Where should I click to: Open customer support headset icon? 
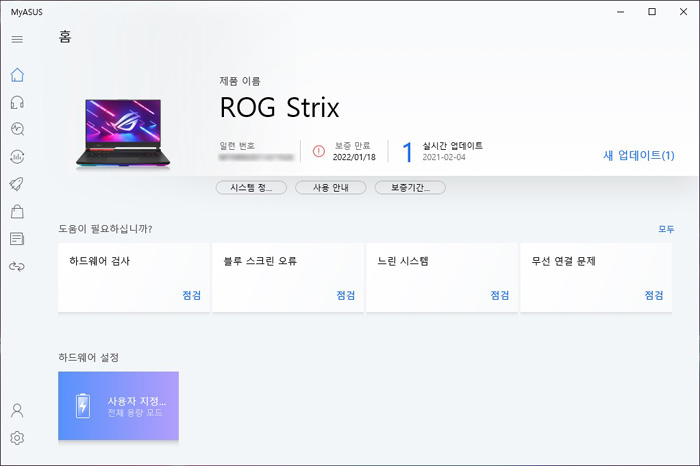coord(17,102)
